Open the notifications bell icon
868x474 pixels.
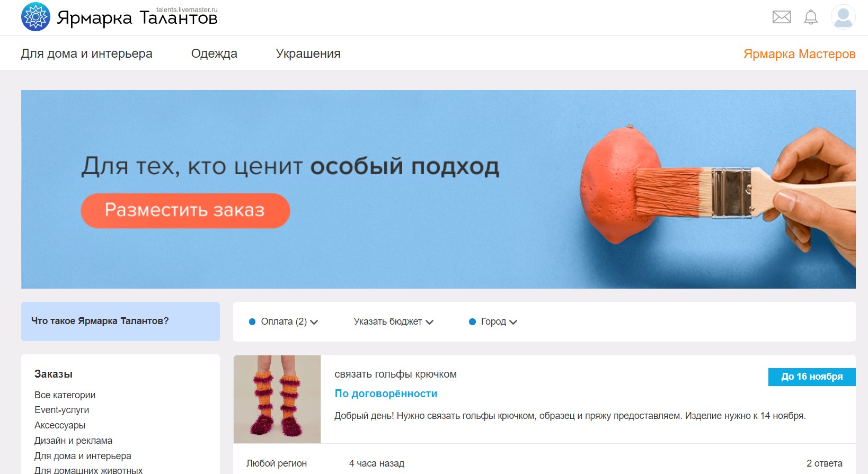coord(811,17)
